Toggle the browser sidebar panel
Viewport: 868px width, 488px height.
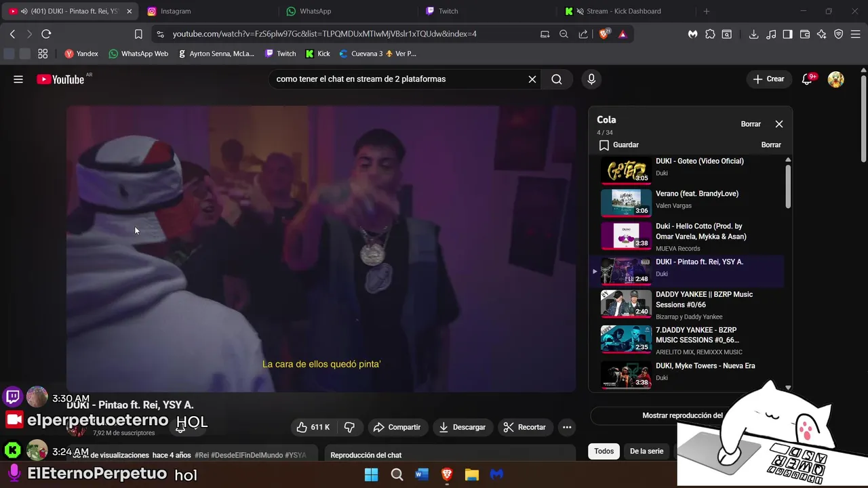coord(787,34)
